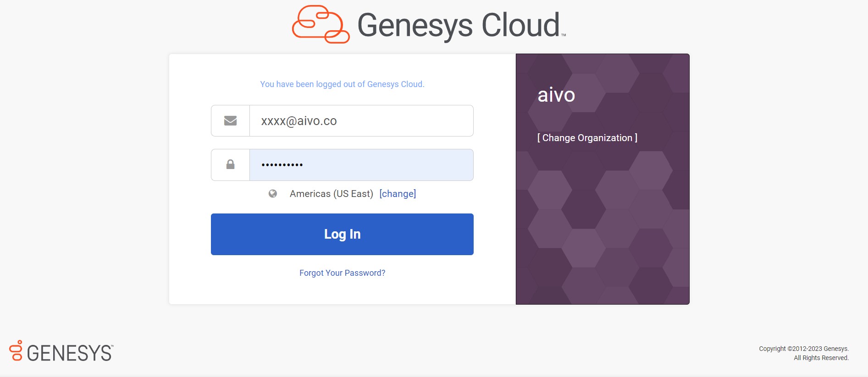
Task: Open the region [change] link
Action: pyautogui.click(x=398, y=194)
